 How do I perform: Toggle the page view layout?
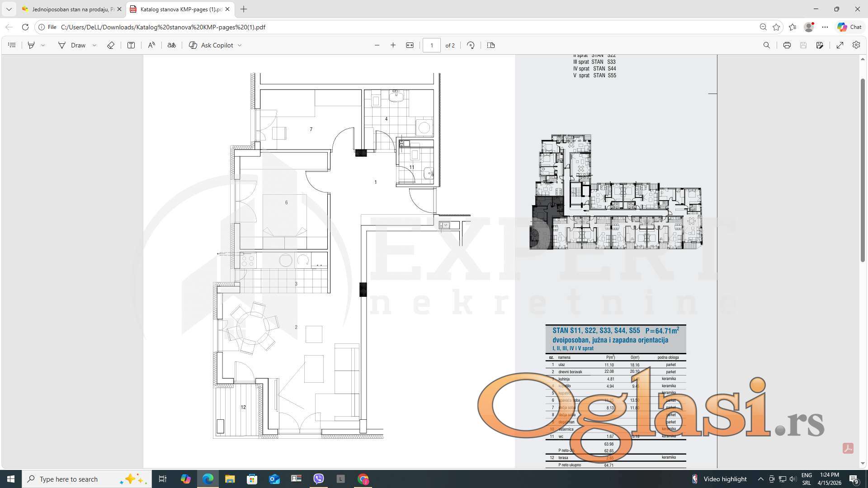491,45
